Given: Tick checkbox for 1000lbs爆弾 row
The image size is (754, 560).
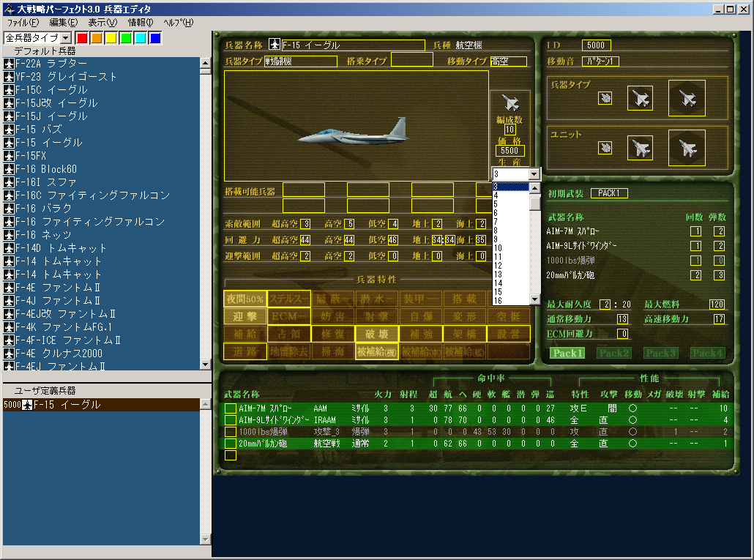Looking at the screenshot, I should 231,432.
